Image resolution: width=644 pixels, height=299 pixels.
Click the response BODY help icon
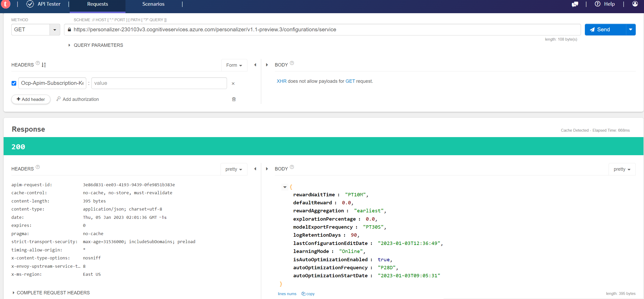click(x=292, y=167)
